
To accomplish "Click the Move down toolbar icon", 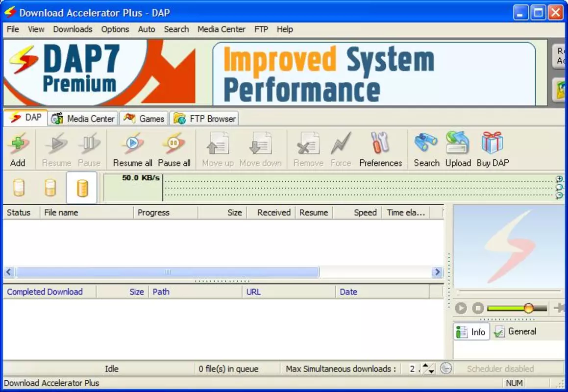I will [x=260, y=149].
